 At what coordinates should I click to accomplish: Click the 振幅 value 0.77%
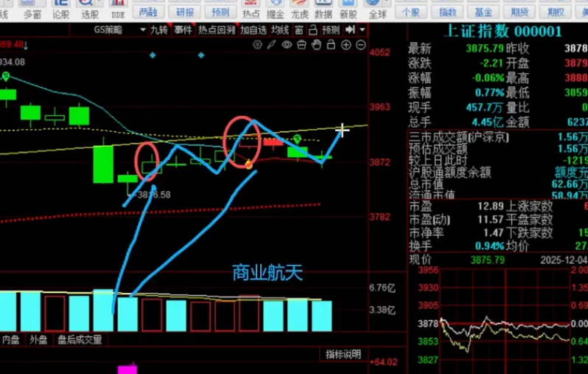pos(490,92)
